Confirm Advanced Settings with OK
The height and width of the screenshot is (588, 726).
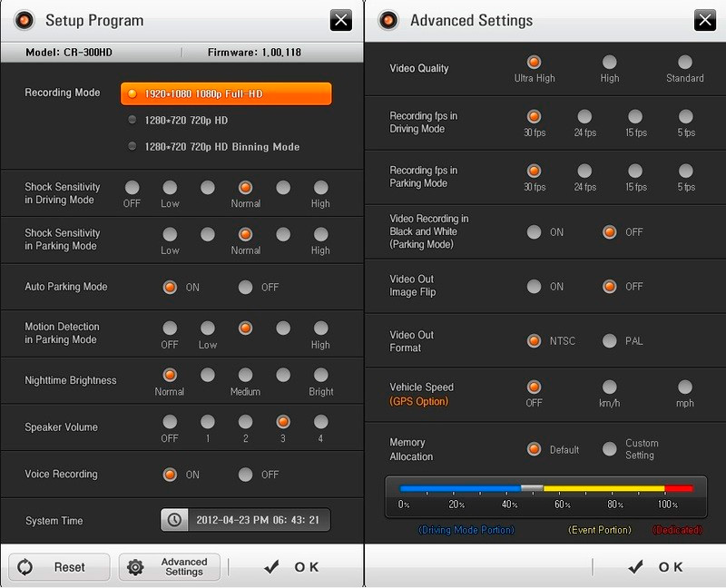pyautogui.click(x=656, y=567)
